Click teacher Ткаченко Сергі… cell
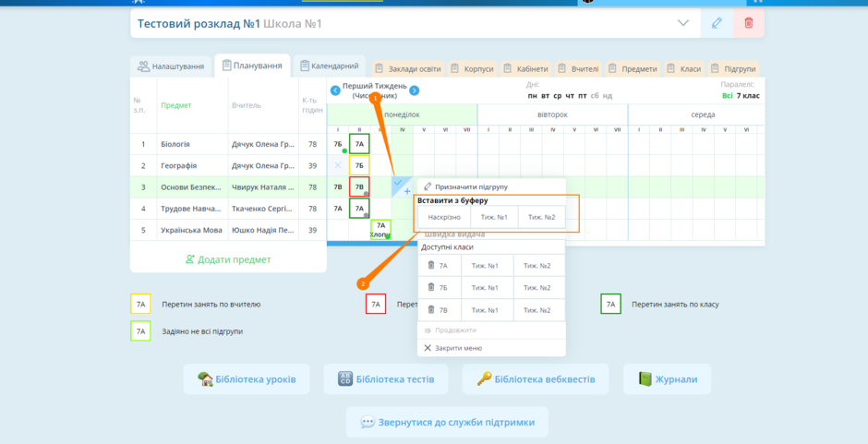Screen dimensions: 868x444 pyautogui.click(x=263, y=209)
